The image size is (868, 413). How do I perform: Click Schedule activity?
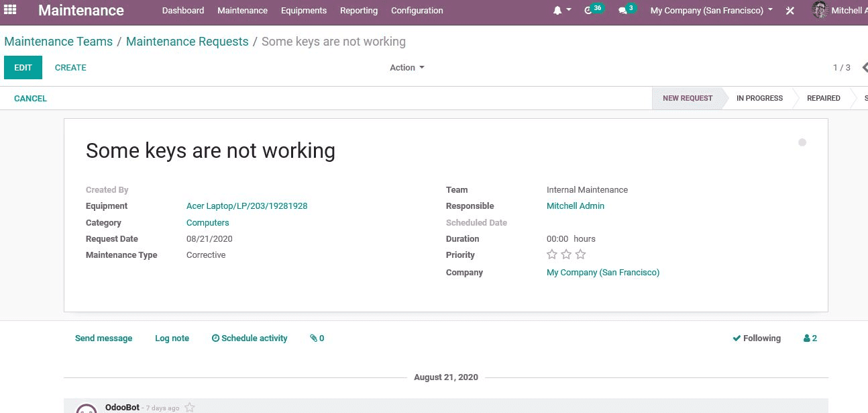(x=250, y=338)
